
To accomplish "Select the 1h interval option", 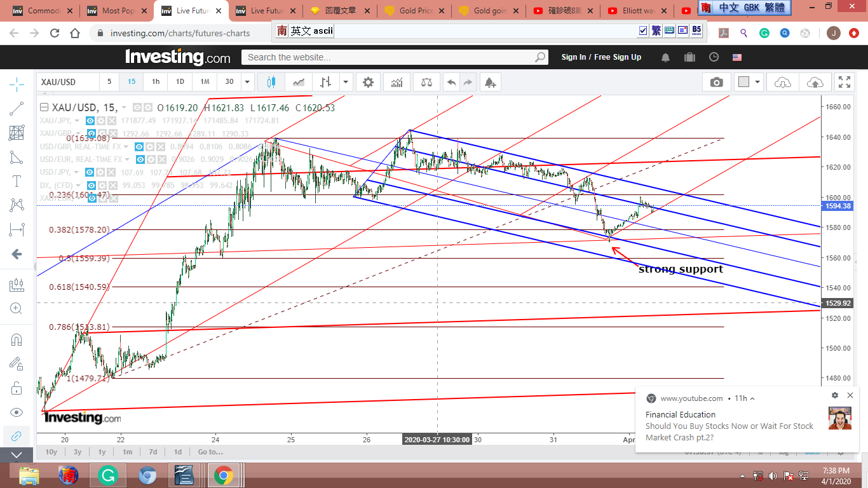I will click(156, 82).
